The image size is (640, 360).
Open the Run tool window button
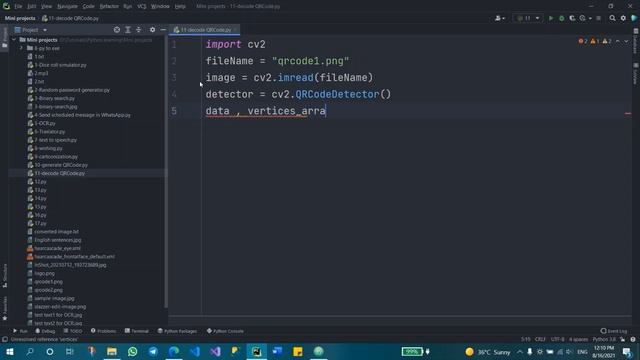click(20, 331)
